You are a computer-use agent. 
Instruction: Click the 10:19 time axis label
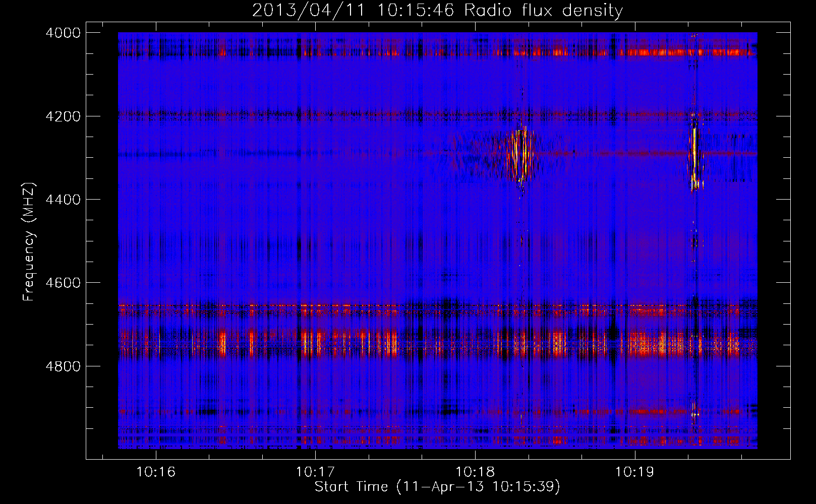tap(634, 472)
